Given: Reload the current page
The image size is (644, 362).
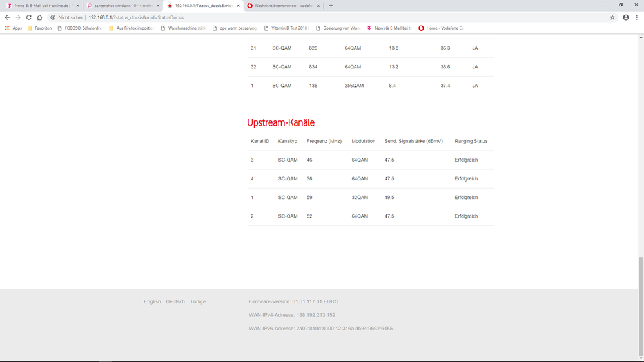Looking at the screenshot, I should (x=29, y=17).
